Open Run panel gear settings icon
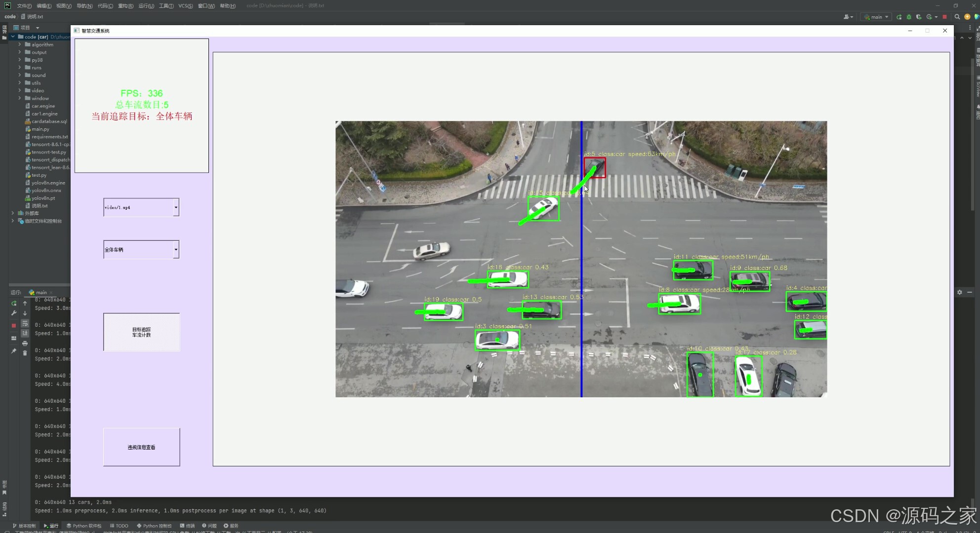The width and height of the screenshot is (980, 533). pyautogui.click(x=959, y=292)
